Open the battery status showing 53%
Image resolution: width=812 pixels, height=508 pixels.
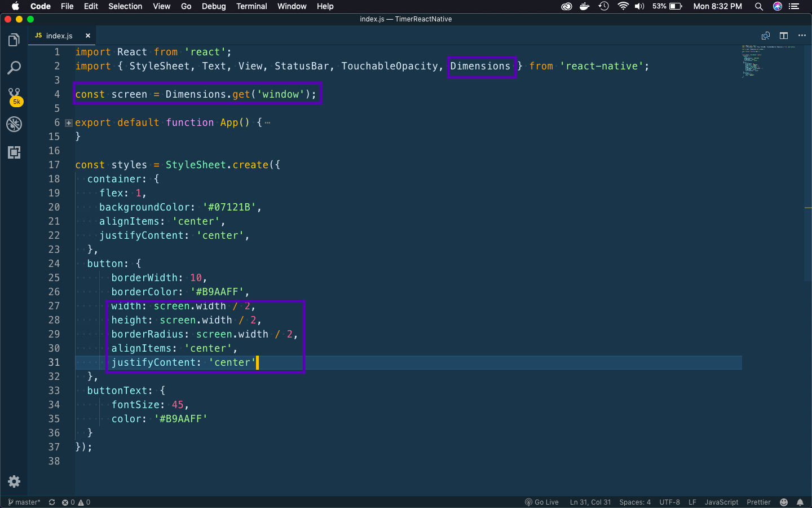coord(668,6)
